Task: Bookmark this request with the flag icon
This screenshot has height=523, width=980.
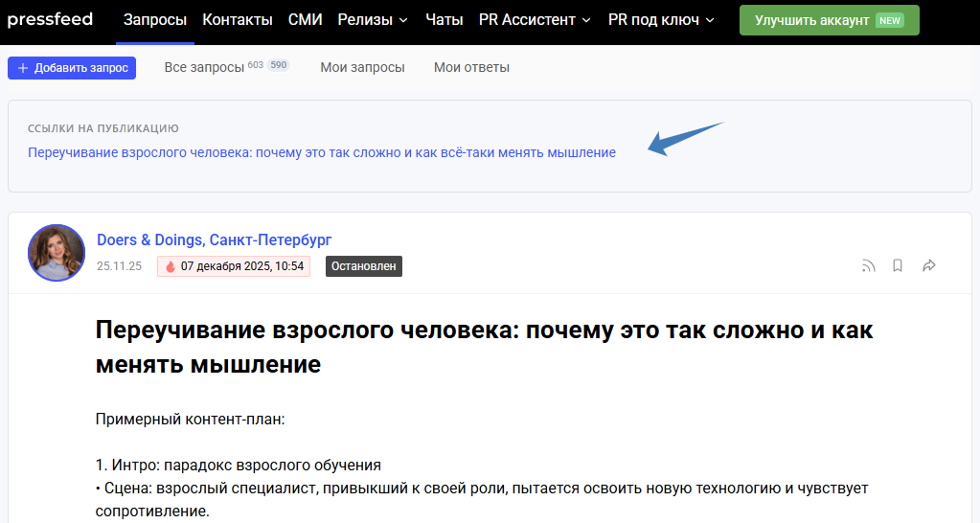Action: (x=898, y=266)
